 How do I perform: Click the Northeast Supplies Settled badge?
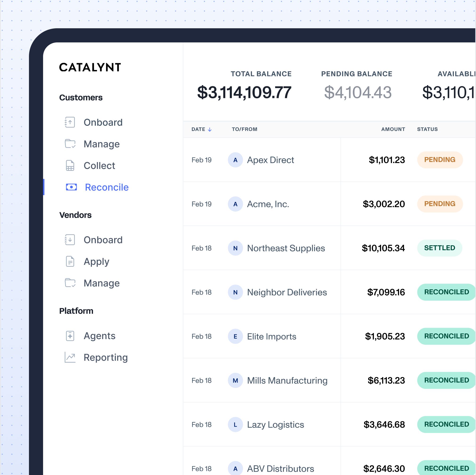click(440, 248)
